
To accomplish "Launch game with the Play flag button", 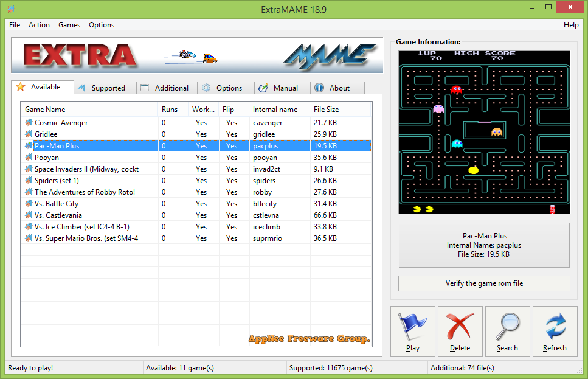I will [x=413, y=332].
